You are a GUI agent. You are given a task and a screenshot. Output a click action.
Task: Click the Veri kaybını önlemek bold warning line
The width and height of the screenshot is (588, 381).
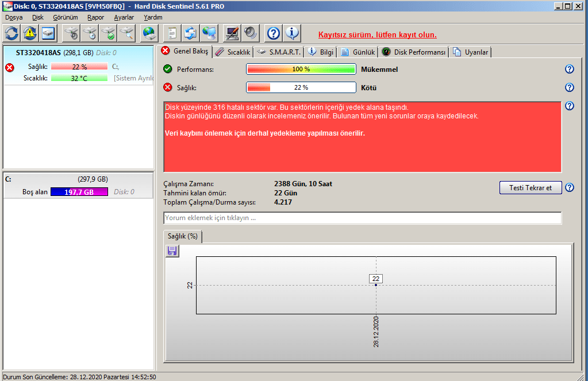265,133
